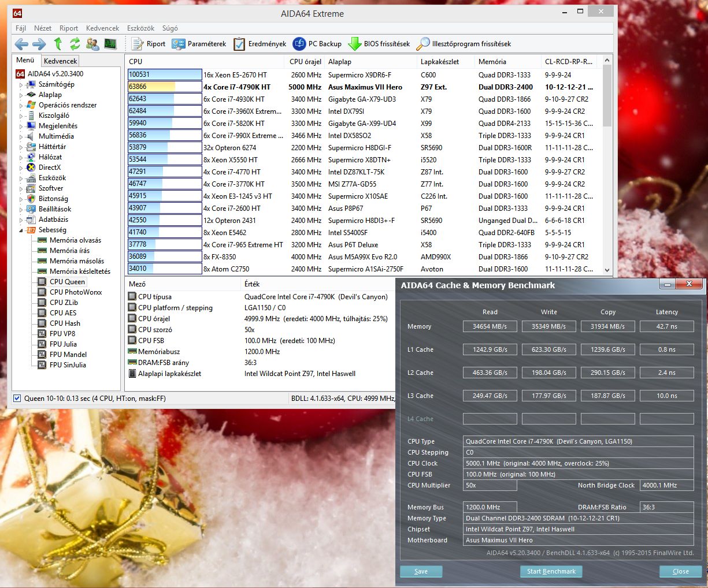
Task: Expand the Számítógép tree node
Action: point(21,84)
